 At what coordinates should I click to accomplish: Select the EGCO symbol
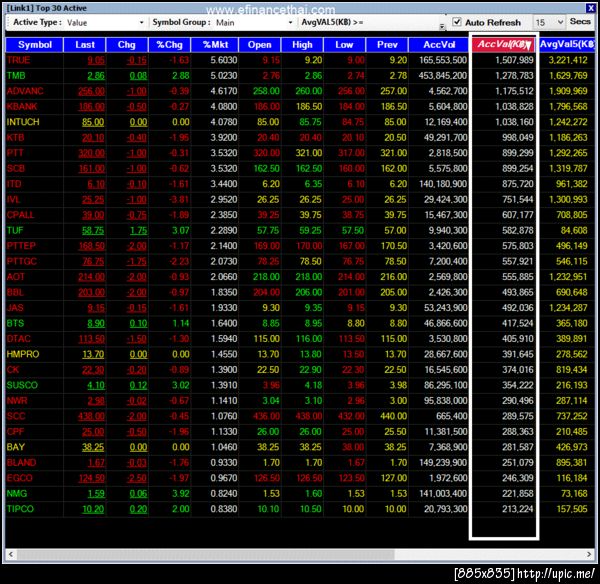[x=20, y=478]
